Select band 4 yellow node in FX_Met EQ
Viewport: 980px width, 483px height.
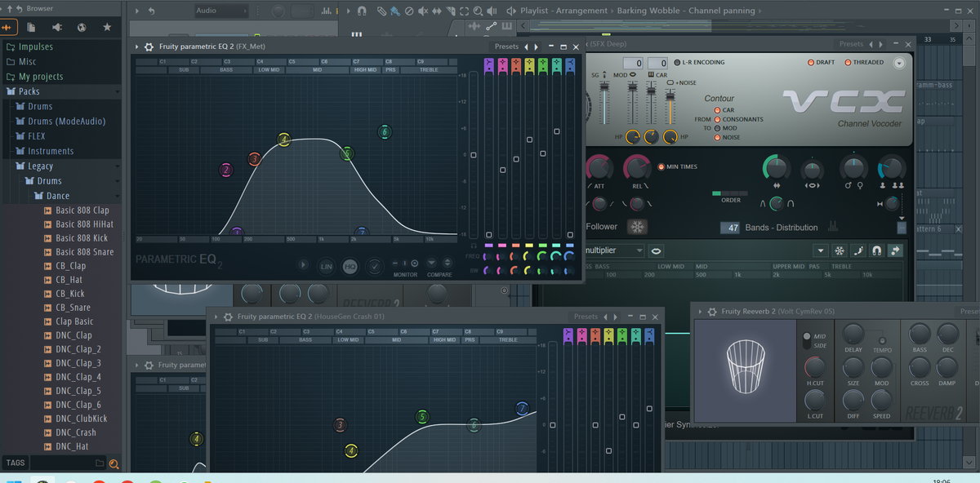284,140
